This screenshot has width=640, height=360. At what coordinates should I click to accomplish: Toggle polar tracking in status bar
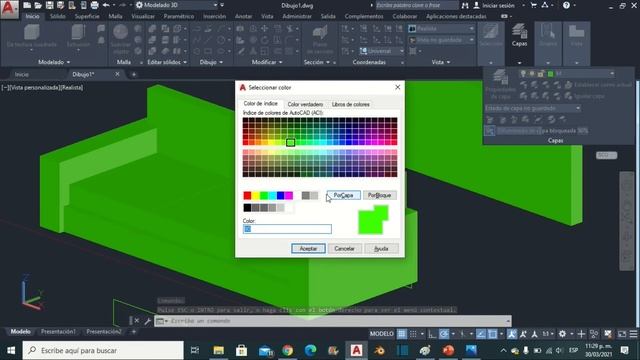[x=444, y=334]
